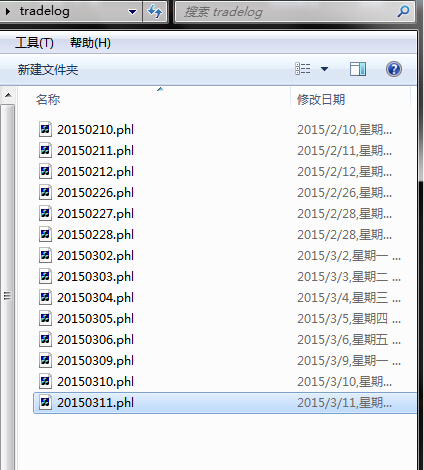Click the change view list icon
The image size is (424, 470).
coord(303,69)
